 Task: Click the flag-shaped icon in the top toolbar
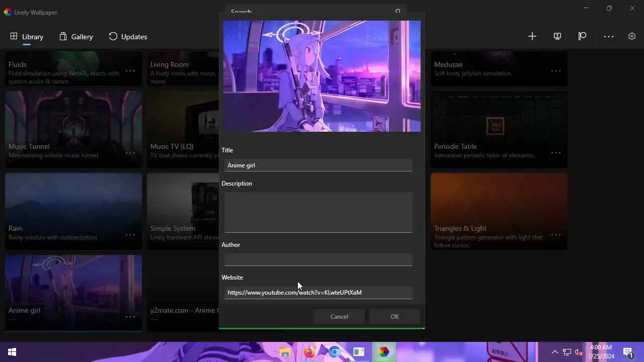pos(583,36)
